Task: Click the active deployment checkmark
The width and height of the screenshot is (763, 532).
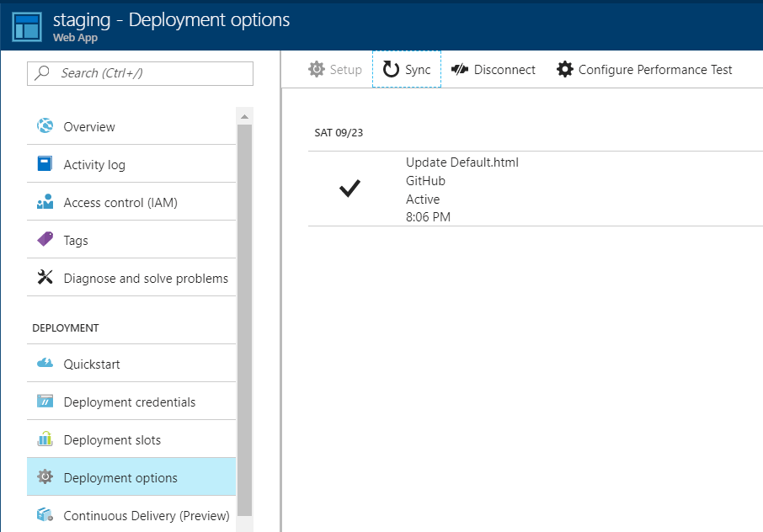Action: point(349,189)
